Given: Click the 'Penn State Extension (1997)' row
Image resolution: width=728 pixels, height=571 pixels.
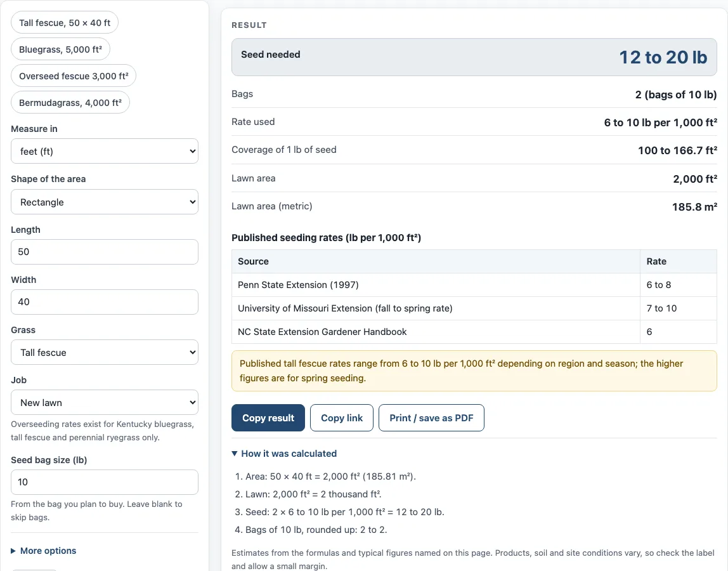Looking at the screenshot, I should point(474,285).
